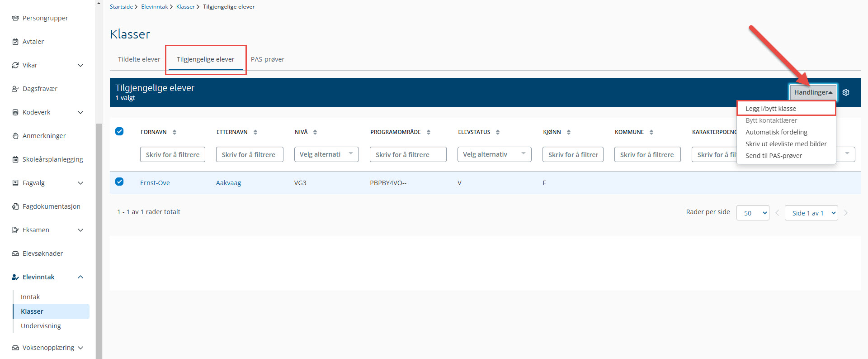Click the Voksenopplæring sidebar icon

[15, 348]
